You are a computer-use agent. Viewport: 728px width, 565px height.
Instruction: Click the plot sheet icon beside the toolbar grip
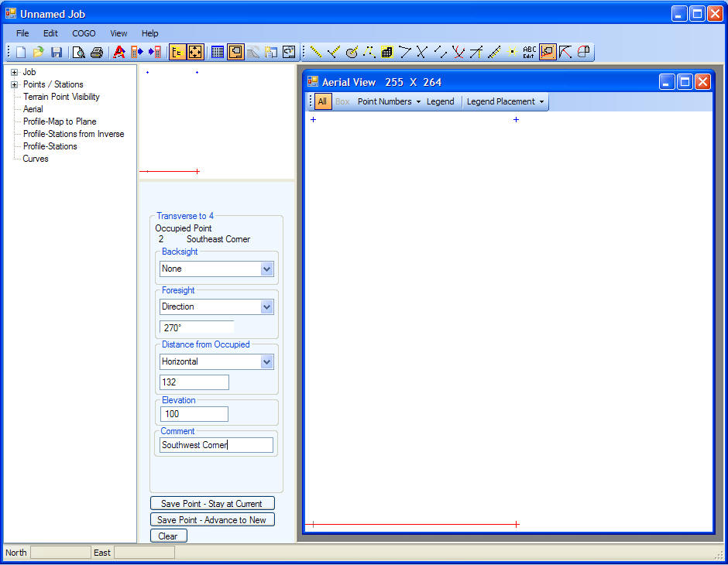pos(289,52)
